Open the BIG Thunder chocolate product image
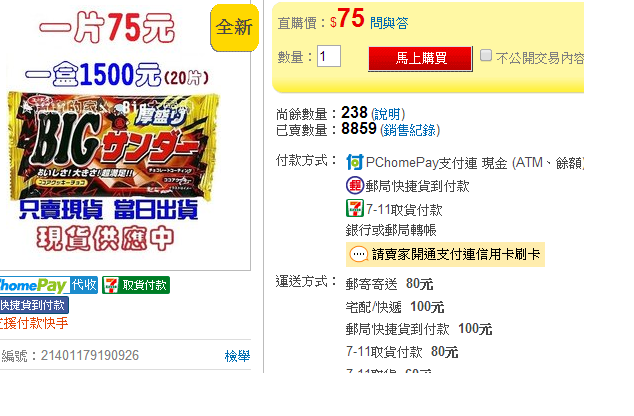Screen dimensions: 634x416 pos(113,146)
